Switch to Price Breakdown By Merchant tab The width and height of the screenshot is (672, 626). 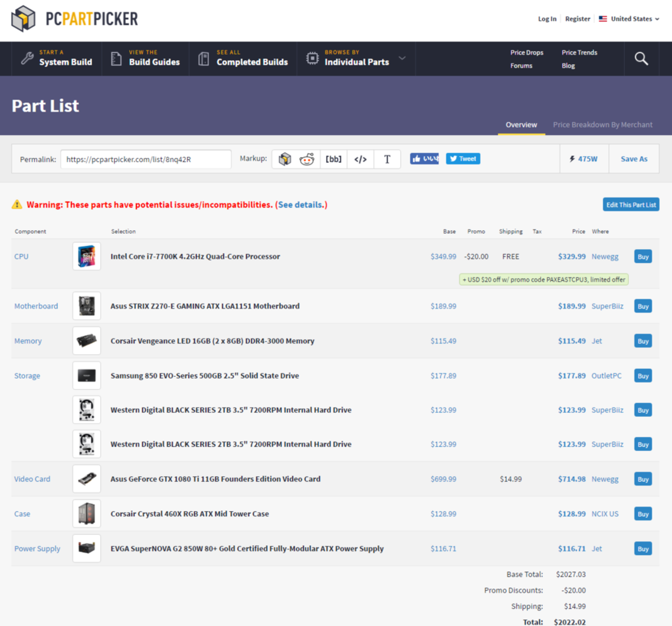tap(603, 125)
